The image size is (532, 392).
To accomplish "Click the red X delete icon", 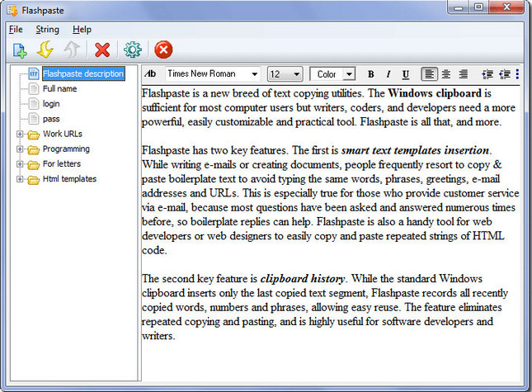I will coord(102,50).
